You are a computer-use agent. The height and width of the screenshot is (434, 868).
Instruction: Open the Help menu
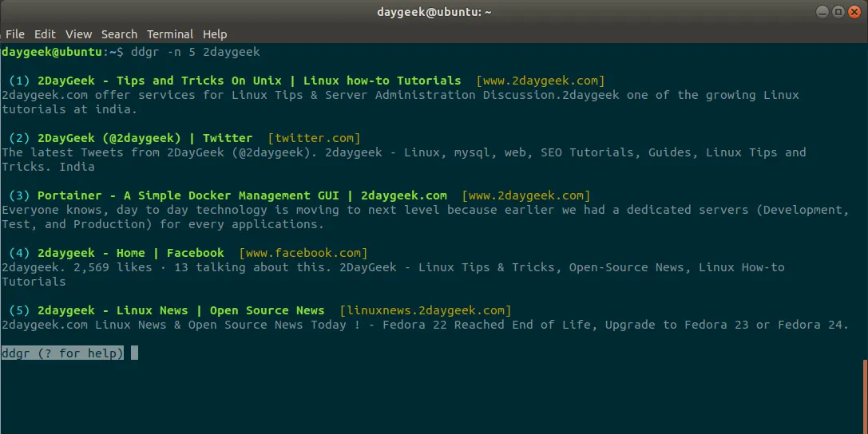click(x=215, y=34)
